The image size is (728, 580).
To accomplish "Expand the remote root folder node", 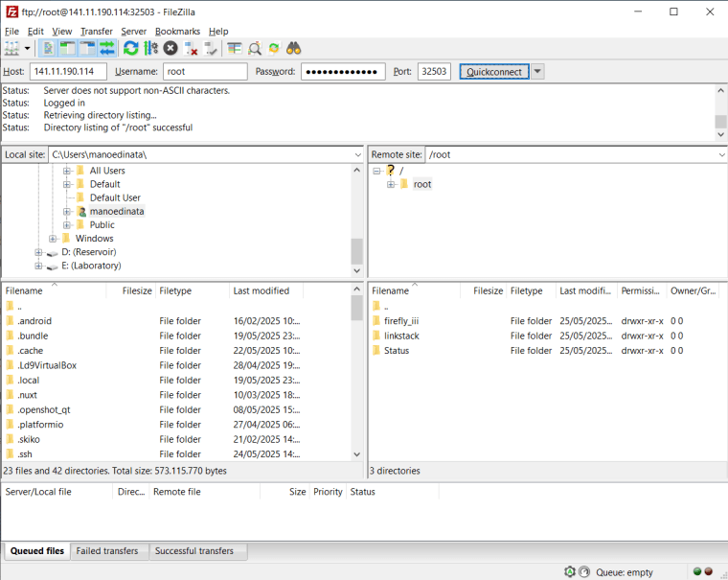I will [391, 184].
